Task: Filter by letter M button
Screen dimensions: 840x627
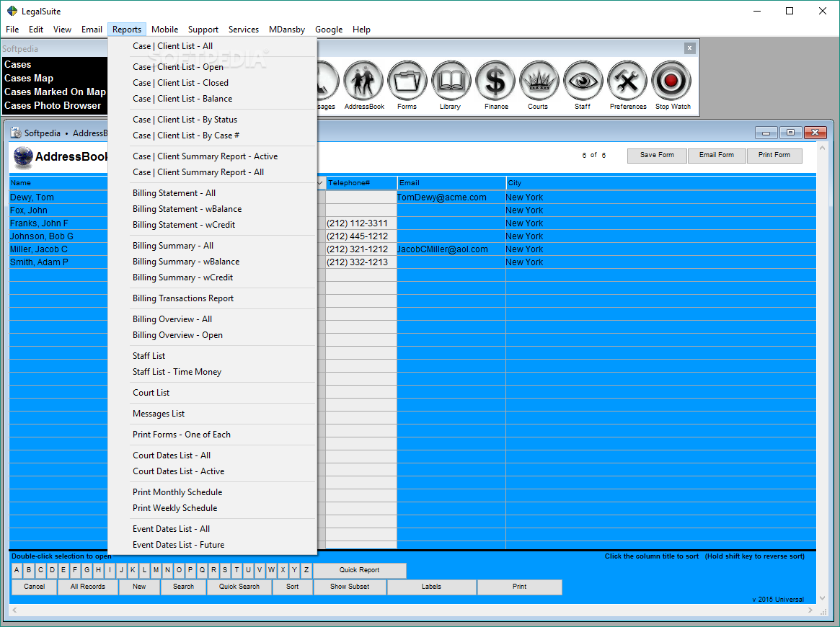Action: pyautogui.click(x=156, y=570)
